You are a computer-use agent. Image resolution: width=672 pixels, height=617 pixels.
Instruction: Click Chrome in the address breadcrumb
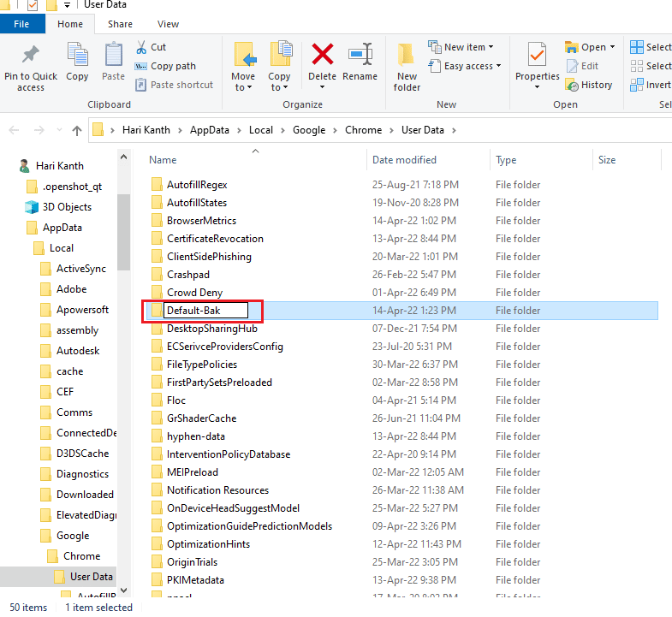click(364, 130)
